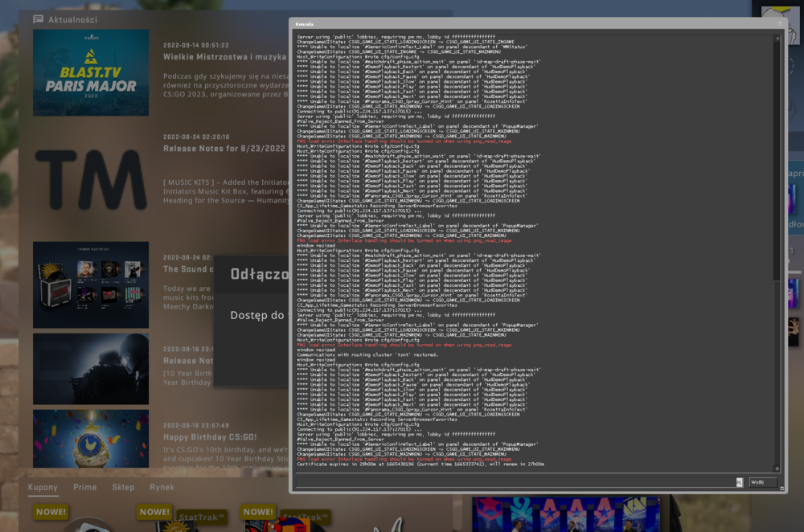Click the Wyślij button in the console
The width and height of the screenshot is (804, 532).
coord(762,482)
